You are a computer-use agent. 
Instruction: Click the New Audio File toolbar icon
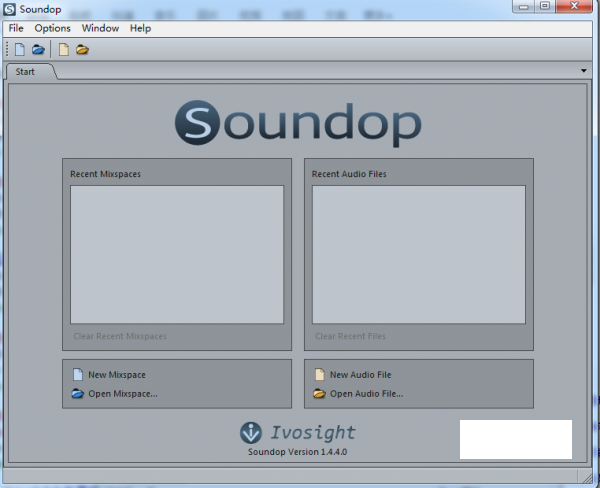[64, 49]
